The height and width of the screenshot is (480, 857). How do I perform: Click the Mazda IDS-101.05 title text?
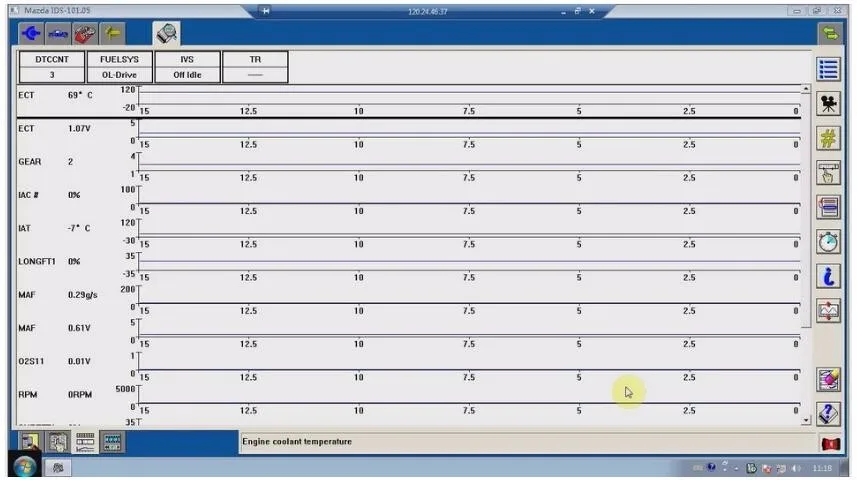pyautogui.click(x=57, y=10)
